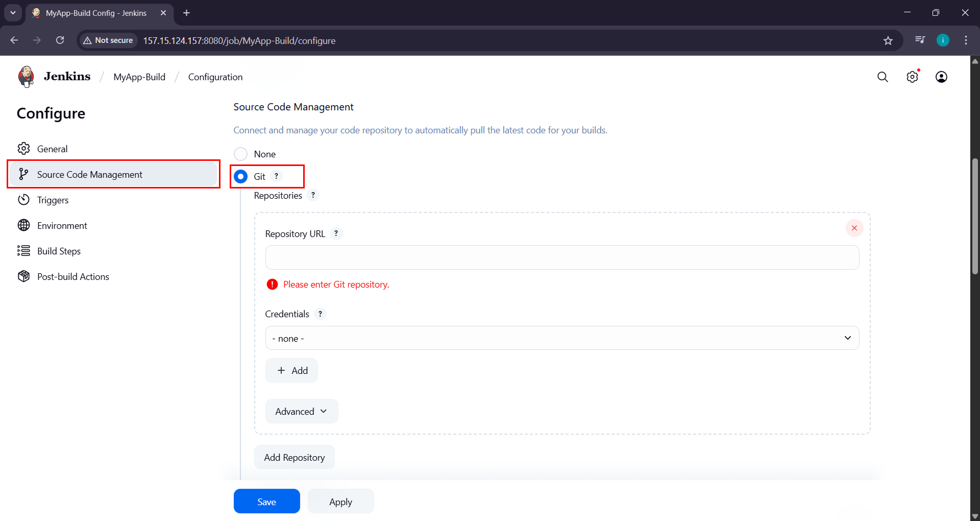The width and height of the screenshot is (980, 521).
Task: Select the Git radio button
Action: pos(240,176)
